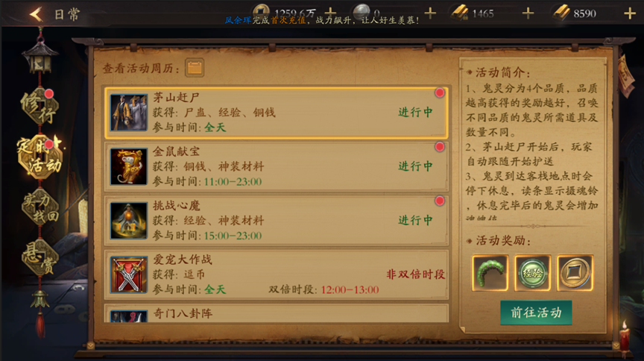Select the 金鼠献宝 activity entry
This screenshot has width=644, height=361.
[x=276, y=166]
